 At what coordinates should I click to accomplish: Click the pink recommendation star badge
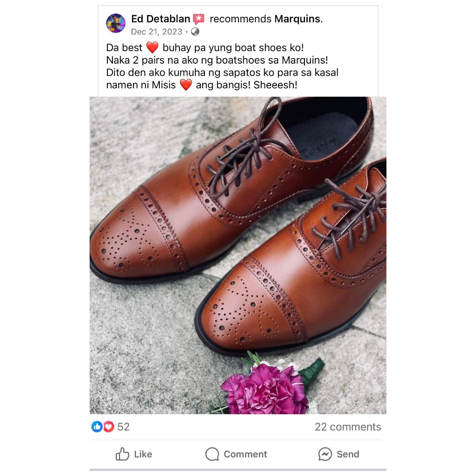[198, 19]
